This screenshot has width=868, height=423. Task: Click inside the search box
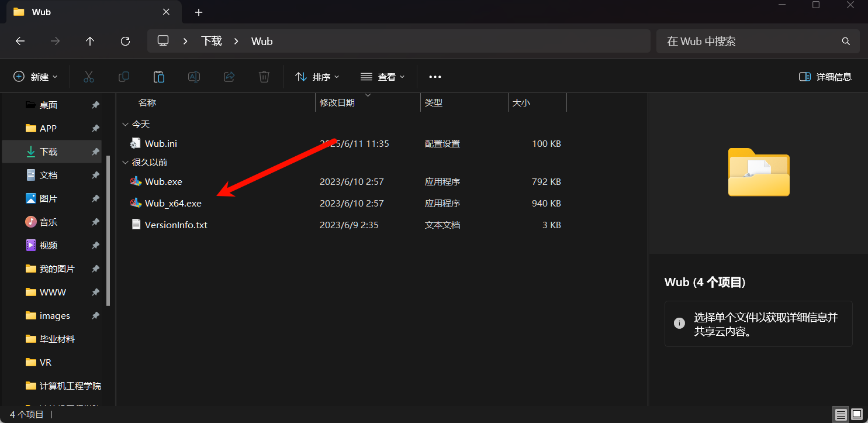coord(754,41)
